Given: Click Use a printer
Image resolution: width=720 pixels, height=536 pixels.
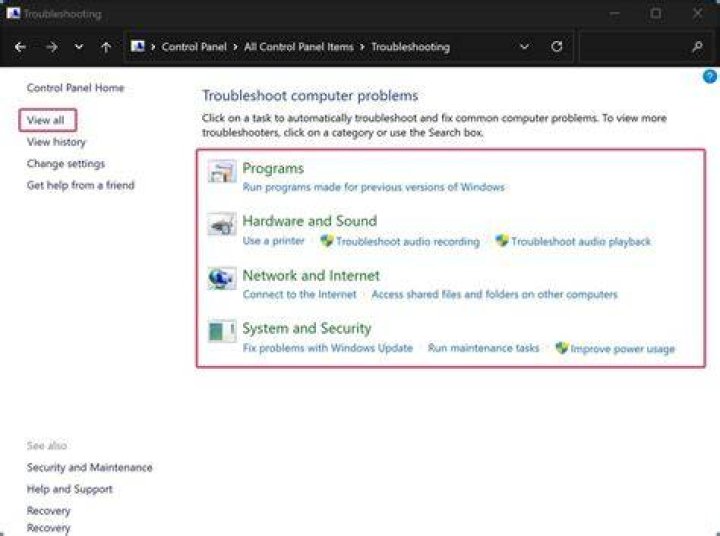Looking at the screenshot, I should click(x=274, y=241).
